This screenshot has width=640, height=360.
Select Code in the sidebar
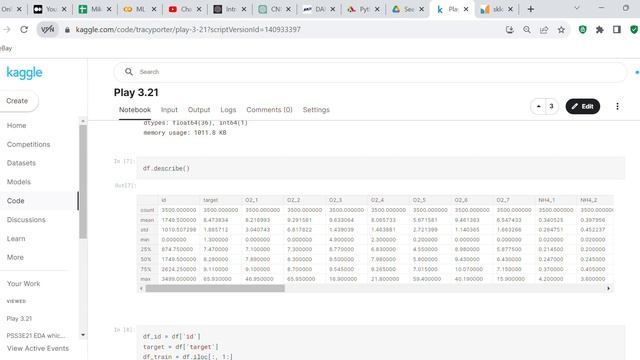pos(16,201)
